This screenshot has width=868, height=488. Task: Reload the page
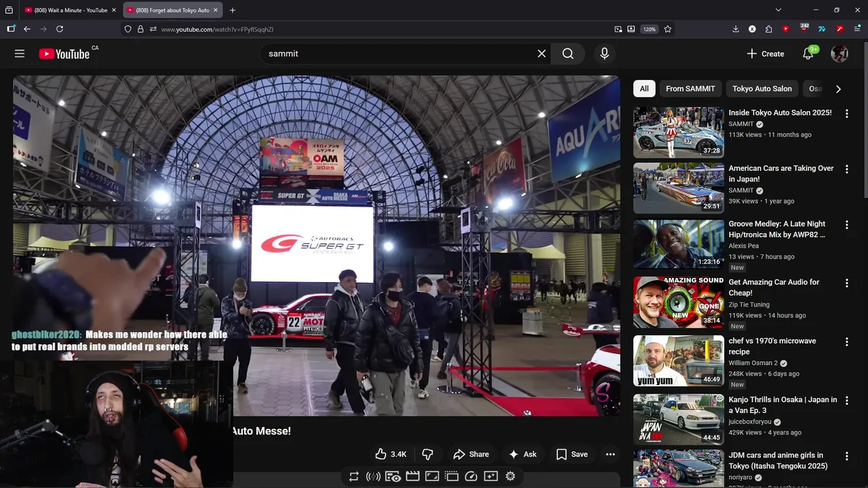(60, 29)
